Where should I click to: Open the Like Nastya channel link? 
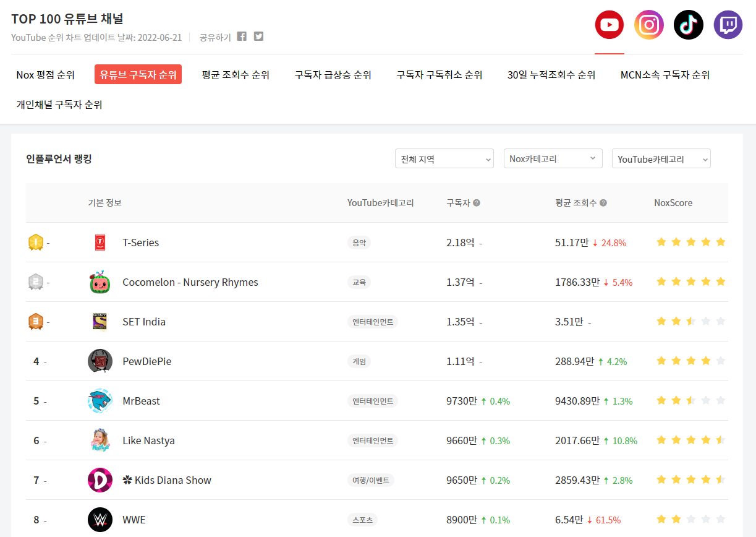point(149,440)
